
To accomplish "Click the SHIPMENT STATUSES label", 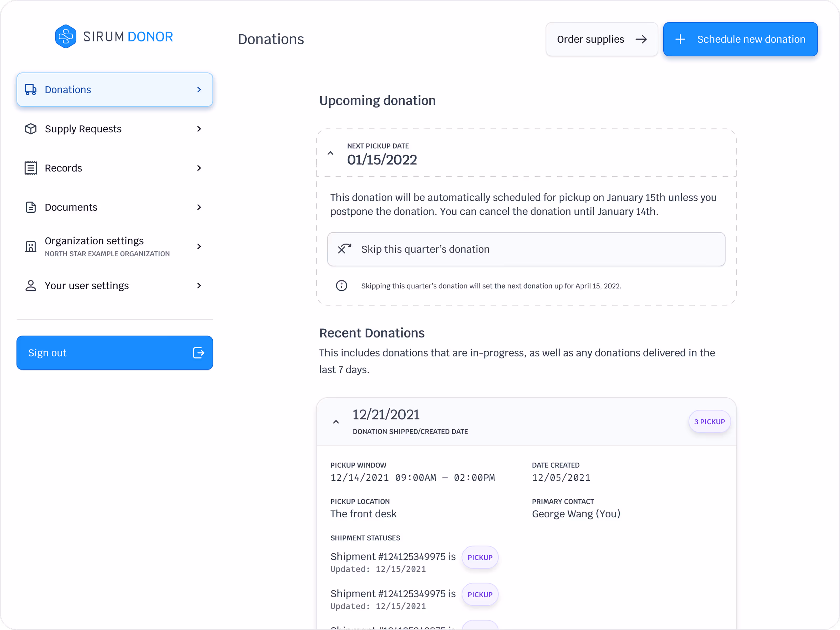I will [x=365, y=538].
